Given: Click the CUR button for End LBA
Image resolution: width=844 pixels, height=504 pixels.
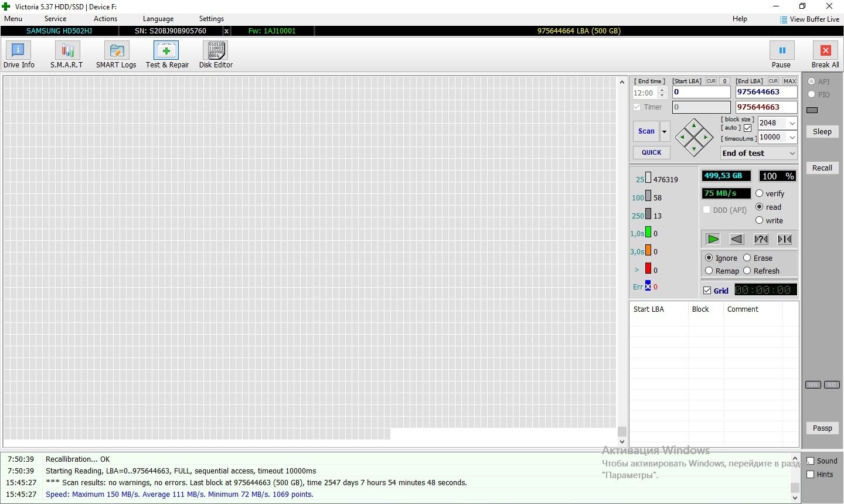Looking at the screenshot, I should [x=773, y=81].
